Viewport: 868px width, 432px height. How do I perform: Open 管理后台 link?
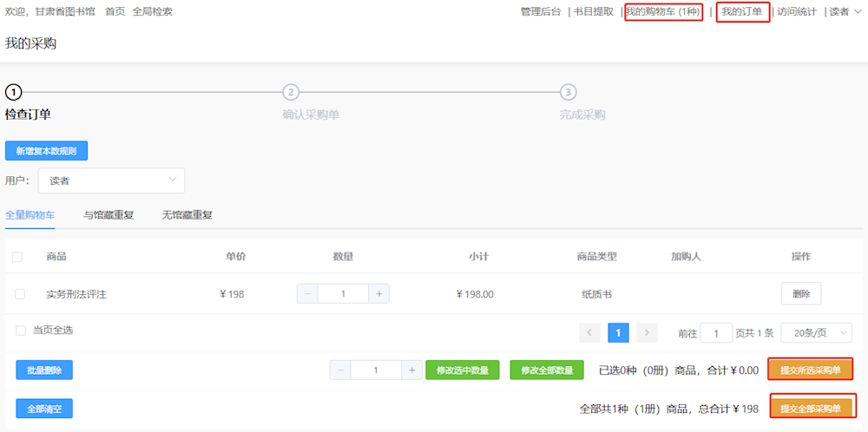point(541,11)
